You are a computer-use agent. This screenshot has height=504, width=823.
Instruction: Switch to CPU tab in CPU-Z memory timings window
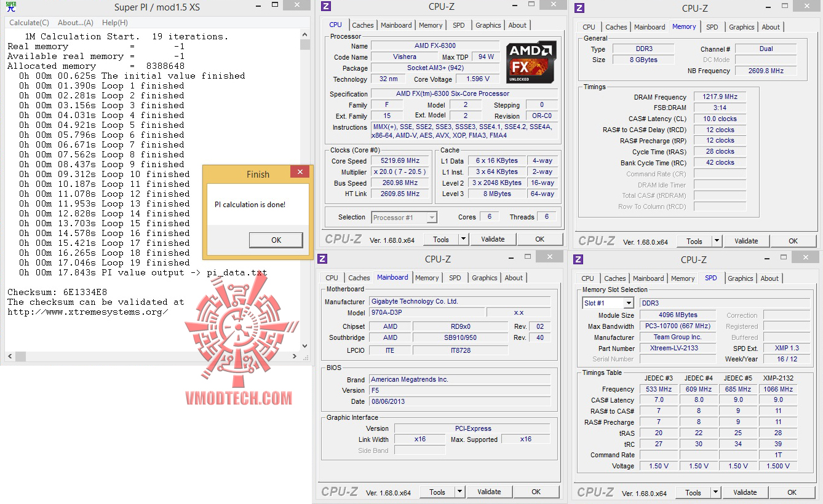pos(589,27)
